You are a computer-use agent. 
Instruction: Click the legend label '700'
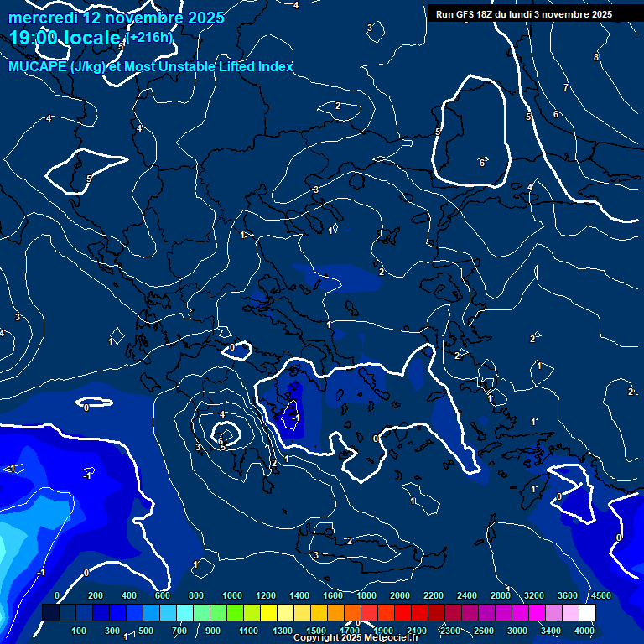click(179, 631)
